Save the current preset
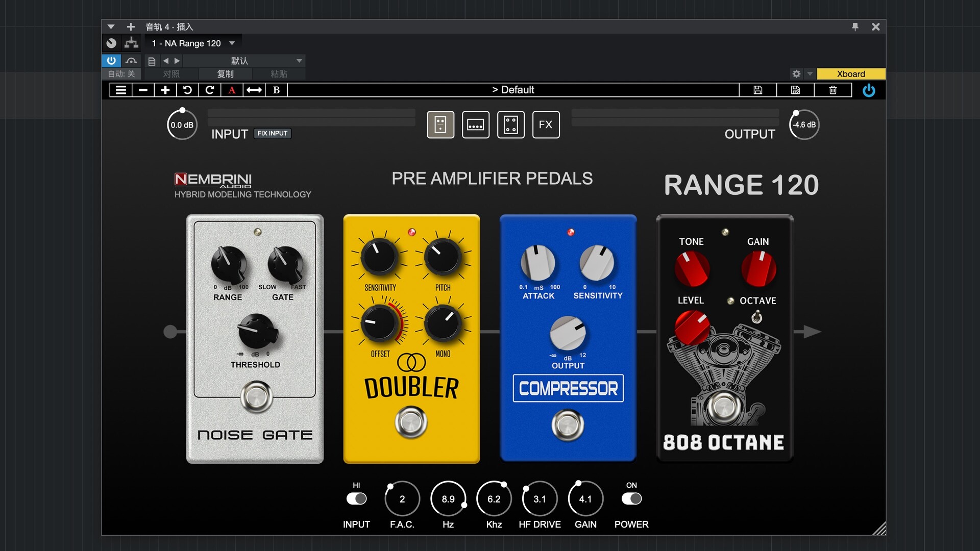The image size is (980, 551). [758, 90]
